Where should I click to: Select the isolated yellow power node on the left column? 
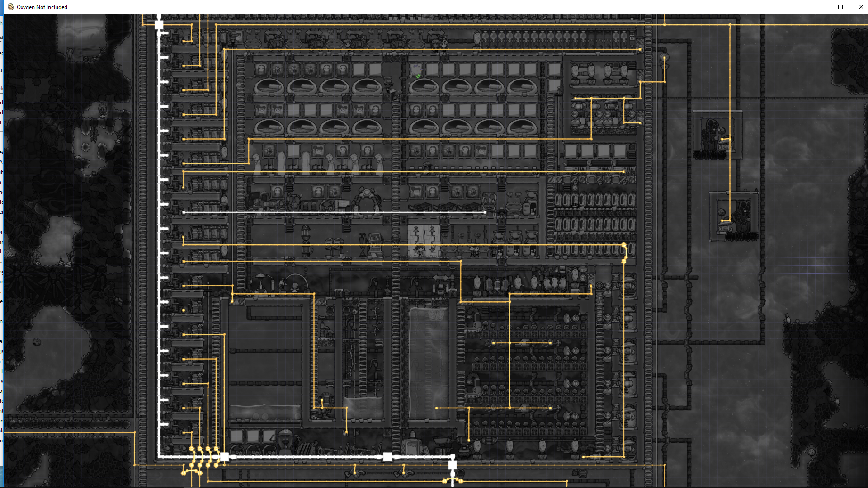184,310
